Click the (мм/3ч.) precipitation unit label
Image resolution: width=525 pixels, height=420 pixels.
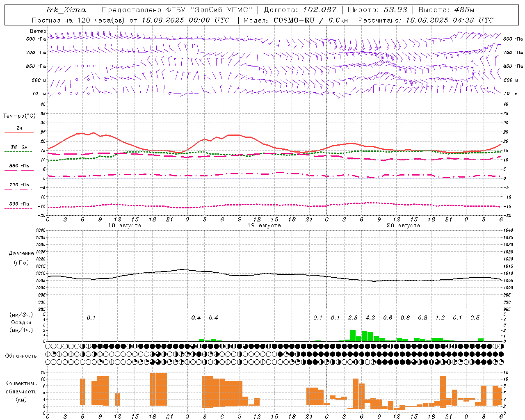pyautogui.click(x=21, y=315)
